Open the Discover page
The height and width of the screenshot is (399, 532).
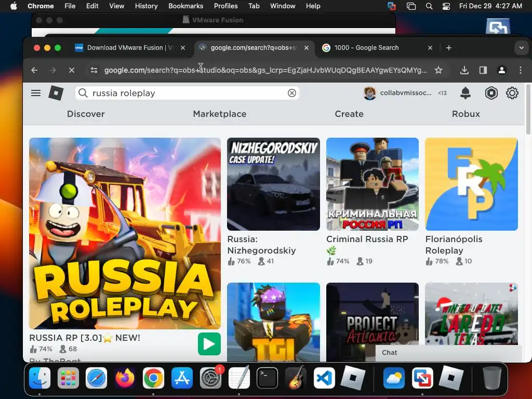click(x=86, y=114)
